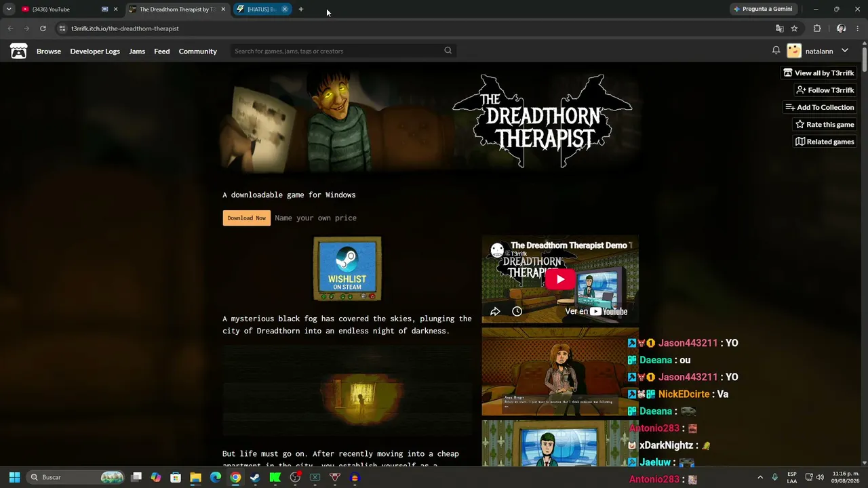Open Microsoft Store from the taskbar
The image size is (868, 488).
(x=176, y=477)
